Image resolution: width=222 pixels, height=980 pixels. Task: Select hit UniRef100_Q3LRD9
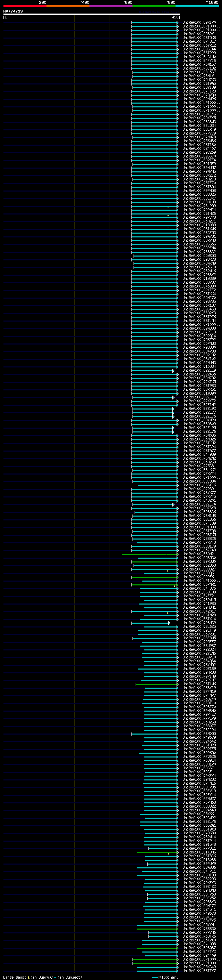point(199,206)
